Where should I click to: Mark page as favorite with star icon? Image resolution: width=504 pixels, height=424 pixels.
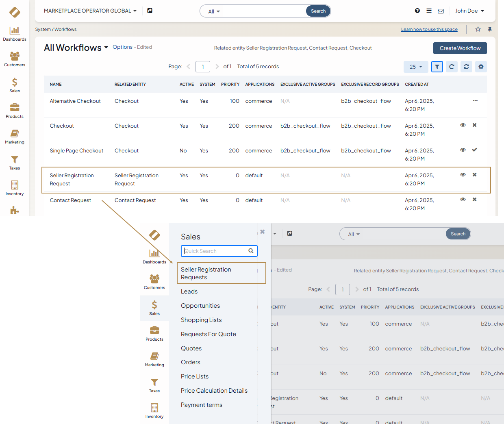[x=478, y=29]
